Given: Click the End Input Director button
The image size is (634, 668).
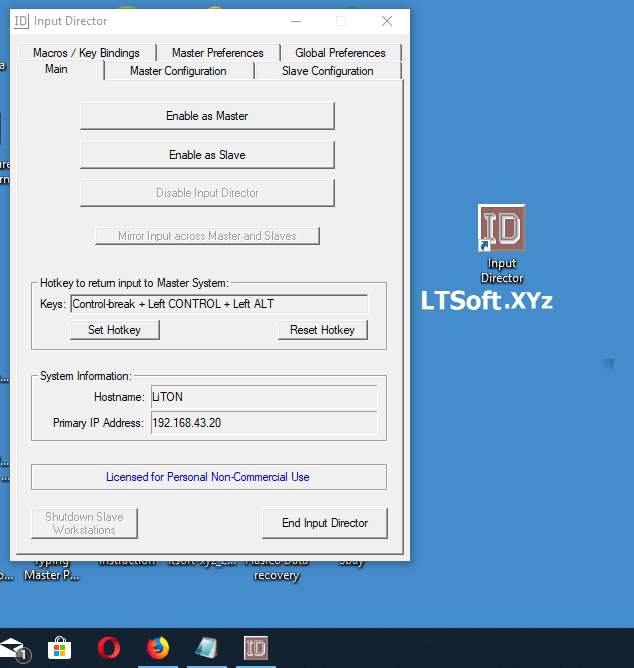Looking at the screenshot, I should pos(325,523).
